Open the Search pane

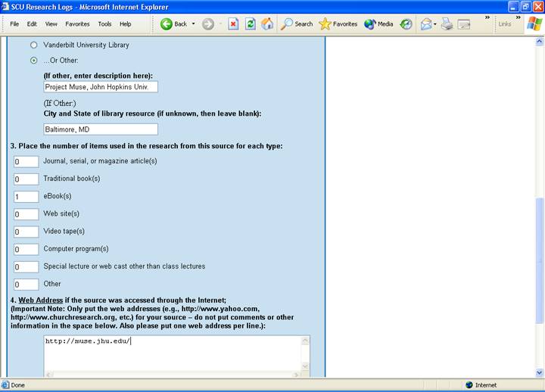(296, 24)
